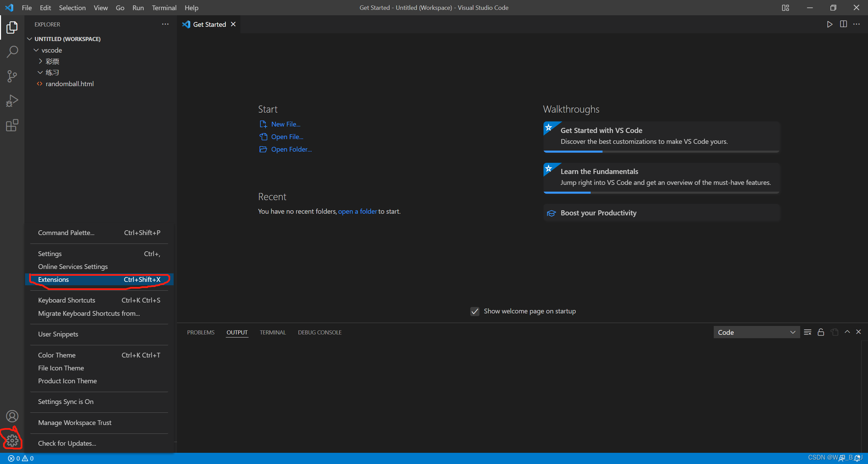Click the Manage gear icon
The image size is (868, 464).
(x=12, y=440)
